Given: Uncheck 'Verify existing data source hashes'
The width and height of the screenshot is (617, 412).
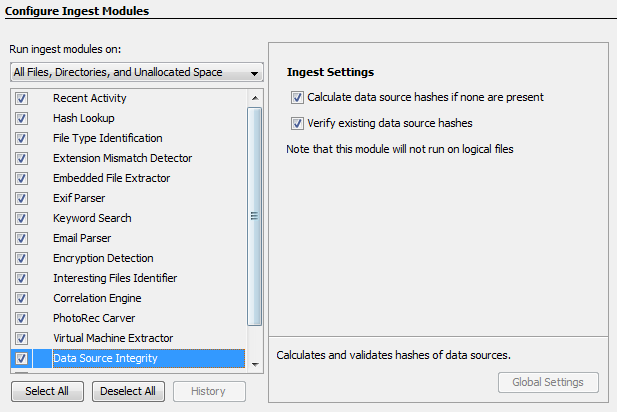Looking at the screenshot, I should click(297, 124).
